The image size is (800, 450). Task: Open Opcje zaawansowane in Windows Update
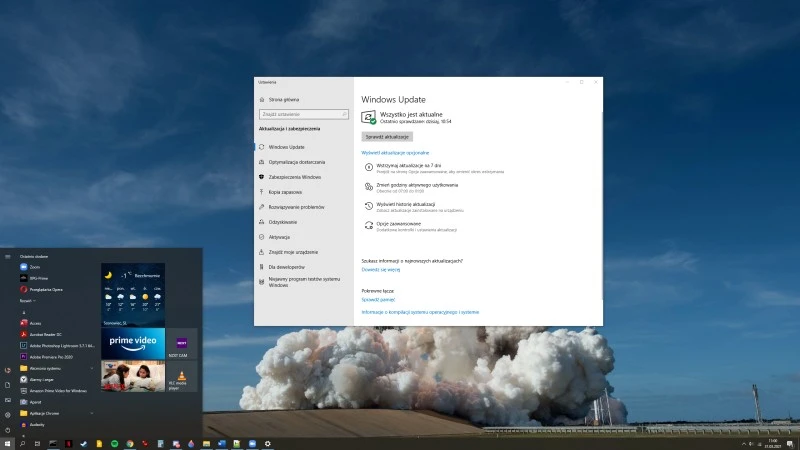398,223
